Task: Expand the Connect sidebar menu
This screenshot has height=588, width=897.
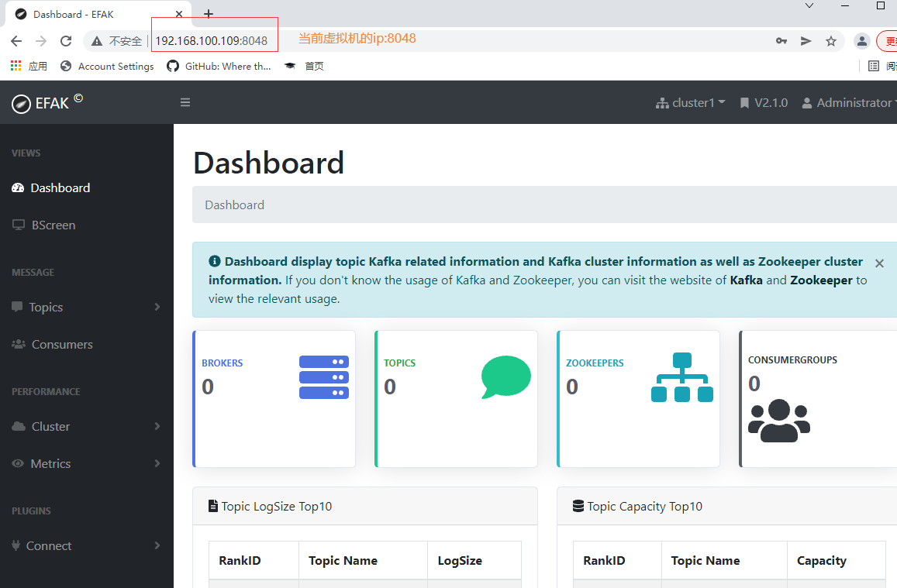Action: (86, 546)
